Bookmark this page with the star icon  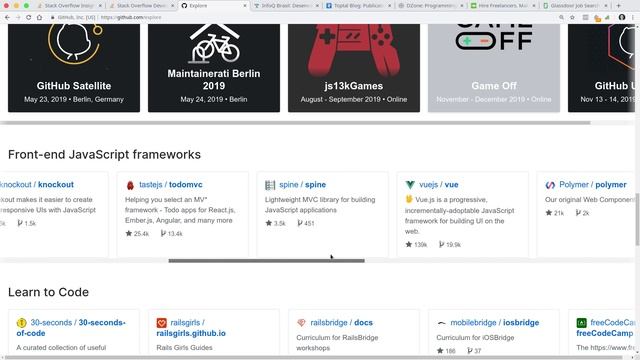(x=572, y=18)
